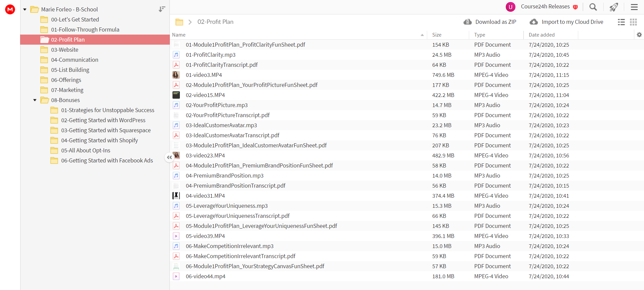Click the Course24h Releases account name
Screen dimensions: 644x290
point(545,7)
